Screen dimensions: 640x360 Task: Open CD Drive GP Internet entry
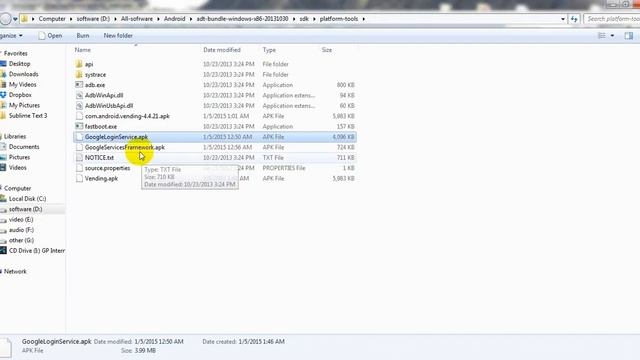coord(37,251)
